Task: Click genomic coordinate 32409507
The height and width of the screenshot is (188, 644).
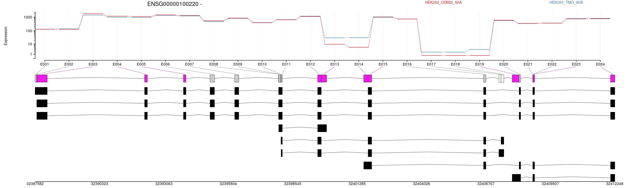Action: [550, 184]
